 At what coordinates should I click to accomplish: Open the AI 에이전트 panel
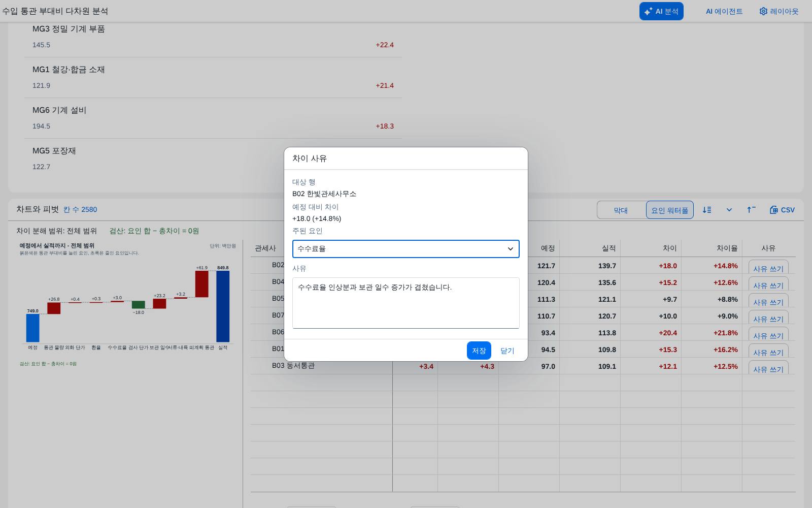coord(724,11)
